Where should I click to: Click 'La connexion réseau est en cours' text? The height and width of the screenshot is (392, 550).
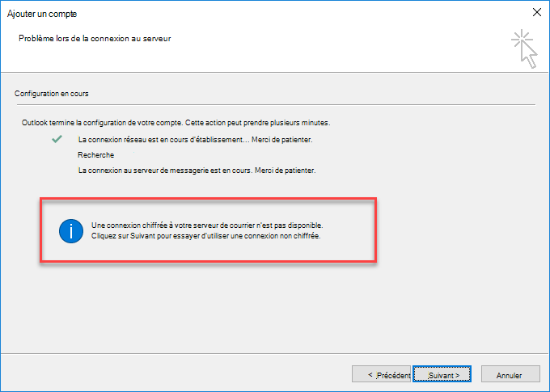pos(195,140)
